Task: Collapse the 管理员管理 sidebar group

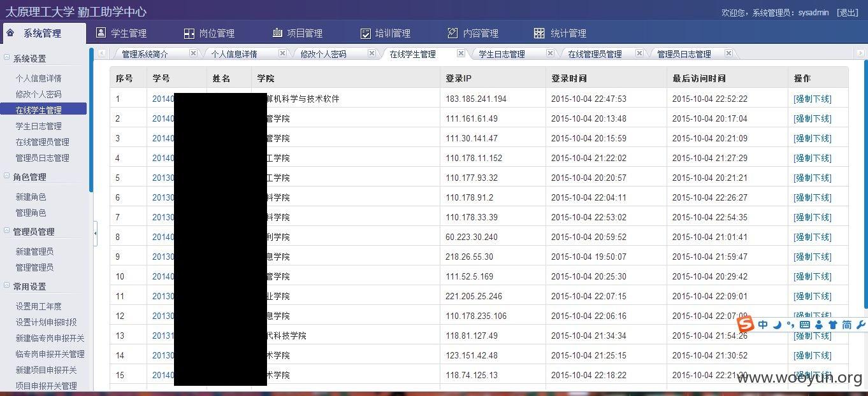Action: pyautogui.click(x=6, y=230)
